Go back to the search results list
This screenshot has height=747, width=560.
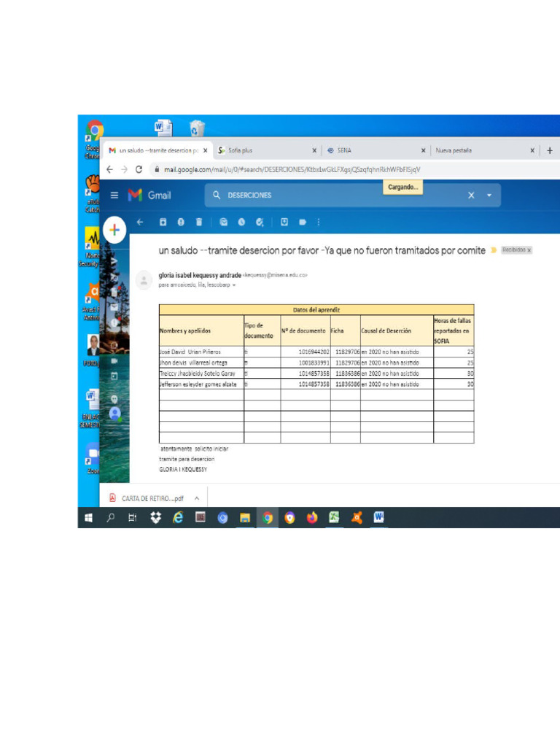coord(140,222)
